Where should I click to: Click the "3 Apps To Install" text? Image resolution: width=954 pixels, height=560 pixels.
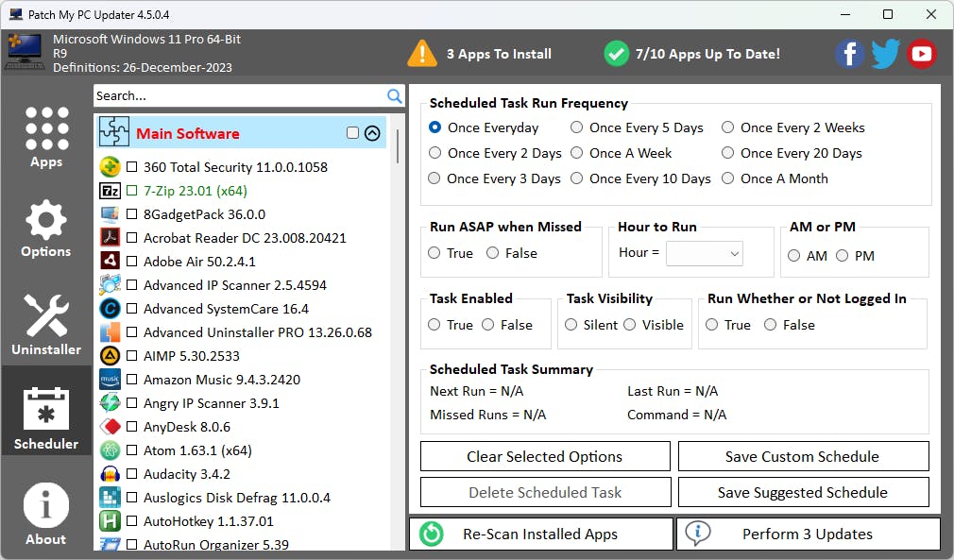499,54
